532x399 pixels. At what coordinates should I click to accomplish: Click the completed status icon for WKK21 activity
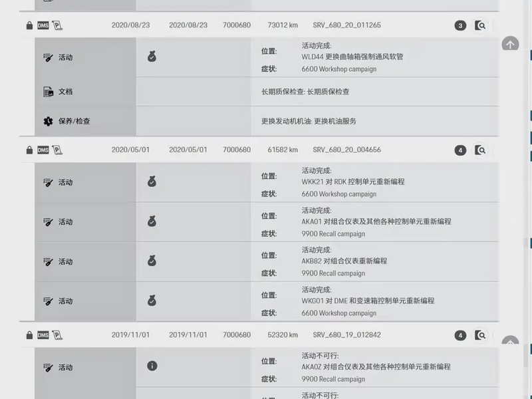[152, 182]
